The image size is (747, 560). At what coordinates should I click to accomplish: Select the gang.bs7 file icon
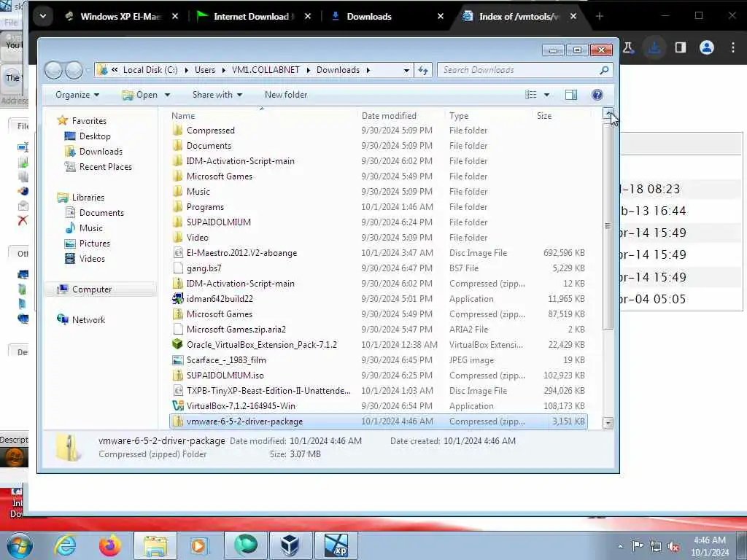click(x=178, y=268)
